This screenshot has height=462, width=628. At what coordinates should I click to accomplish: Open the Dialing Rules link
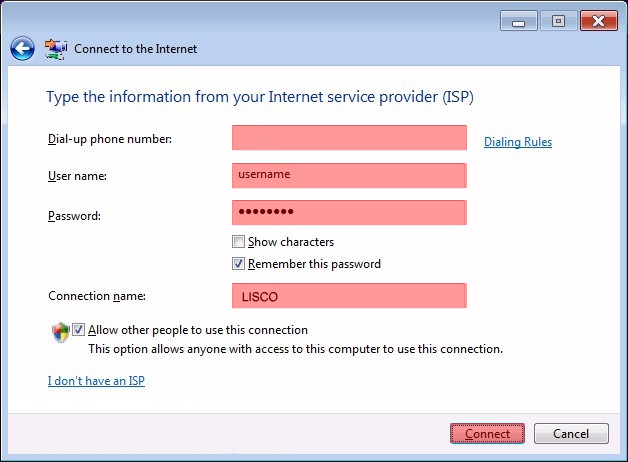[x=518, y=142]
